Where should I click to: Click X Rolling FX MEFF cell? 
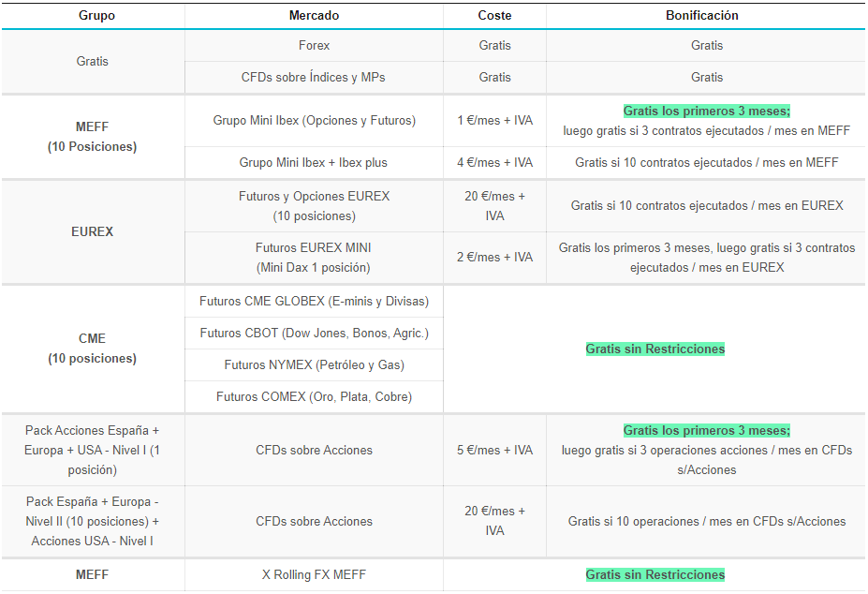point(314,574)
